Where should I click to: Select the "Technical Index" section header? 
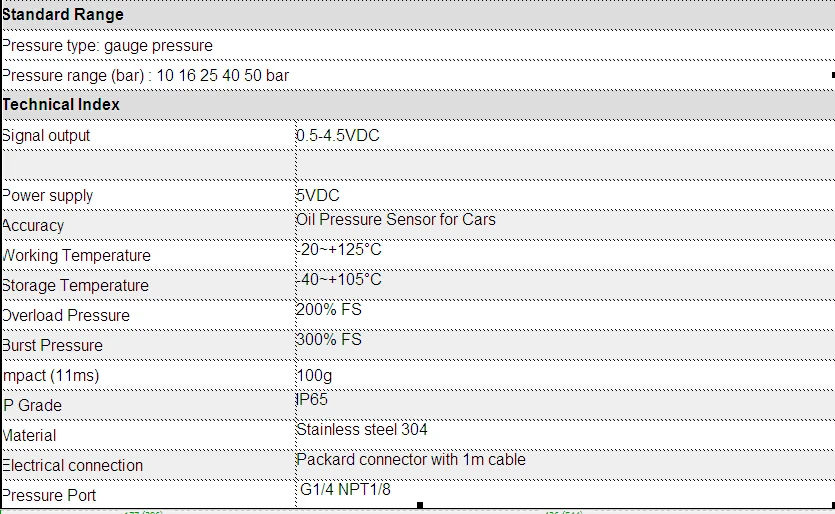(x=61, y=104)
